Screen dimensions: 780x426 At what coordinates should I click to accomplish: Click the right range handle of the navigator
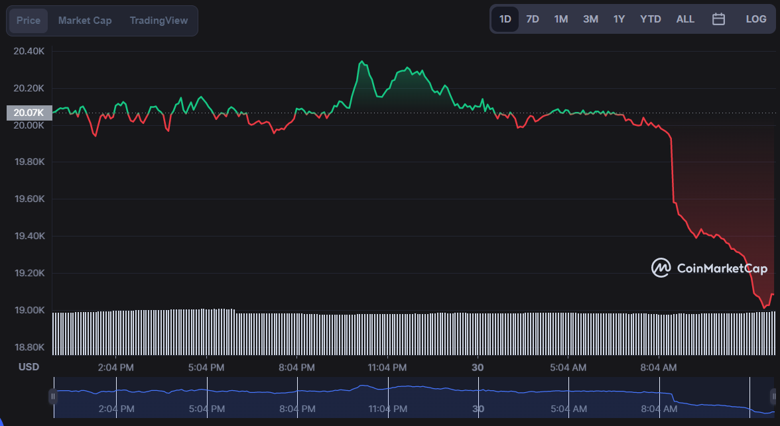tap(773, 397)
